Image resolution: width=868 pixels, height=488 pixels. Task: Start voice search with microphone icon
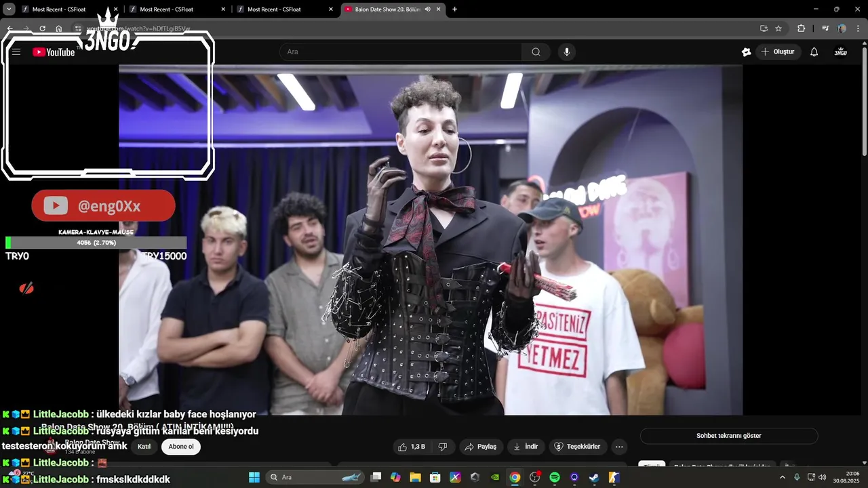(x=567, y=52)
